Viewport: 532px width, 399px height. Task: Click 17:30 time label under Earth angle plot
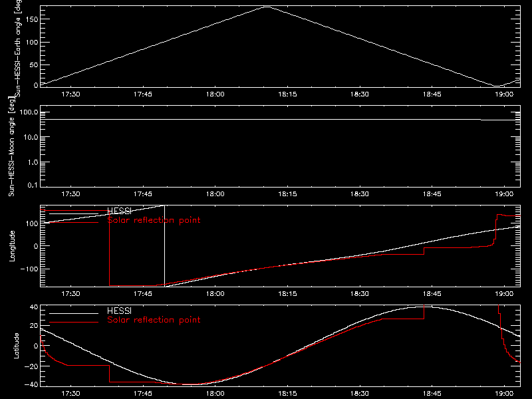pos(70,94)
